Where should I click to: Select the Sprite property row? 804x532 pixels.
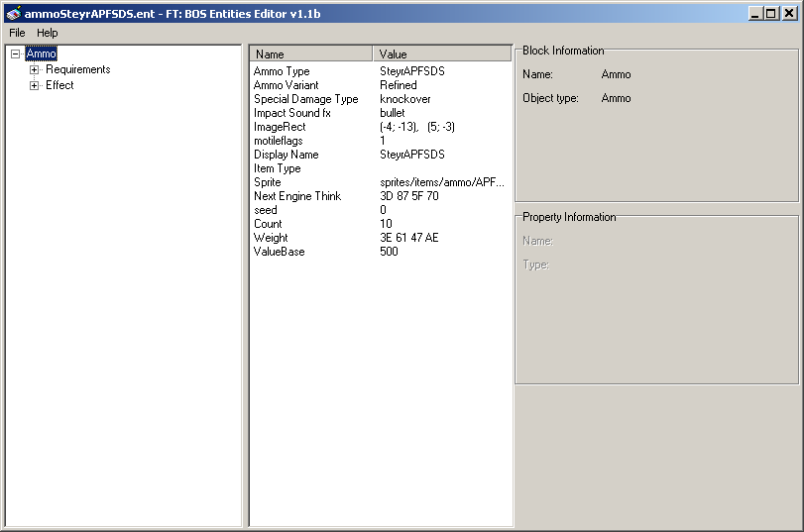[x=381, y=182]
